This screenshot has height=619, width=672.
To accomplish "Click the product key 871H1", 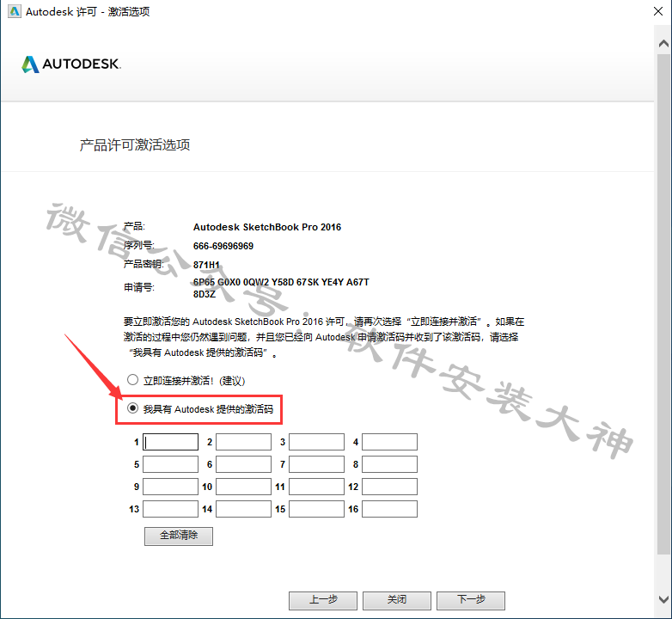I will click(206, 265).
